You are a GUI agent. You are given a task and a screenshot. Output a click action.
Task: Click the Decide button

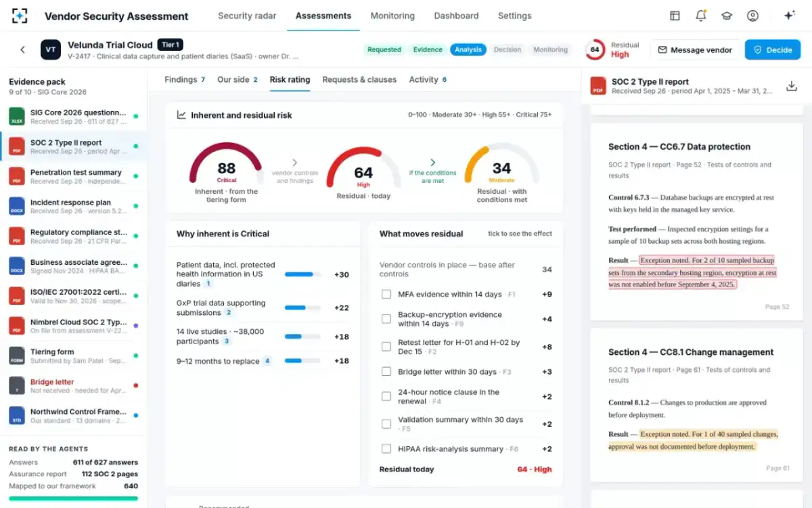773,49
